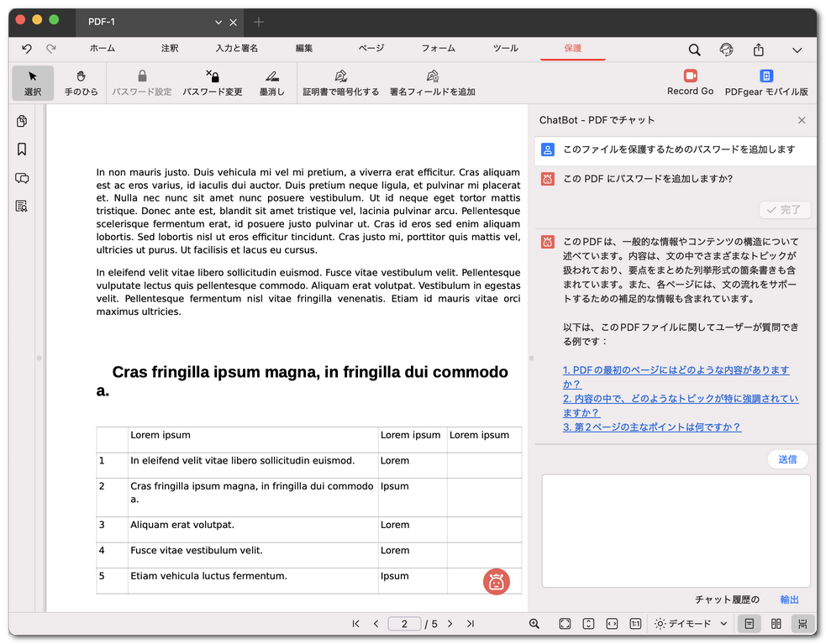
Task: Open the パスワード変更 change password tool
Action: pyautogui.click(x=214, y=83)
